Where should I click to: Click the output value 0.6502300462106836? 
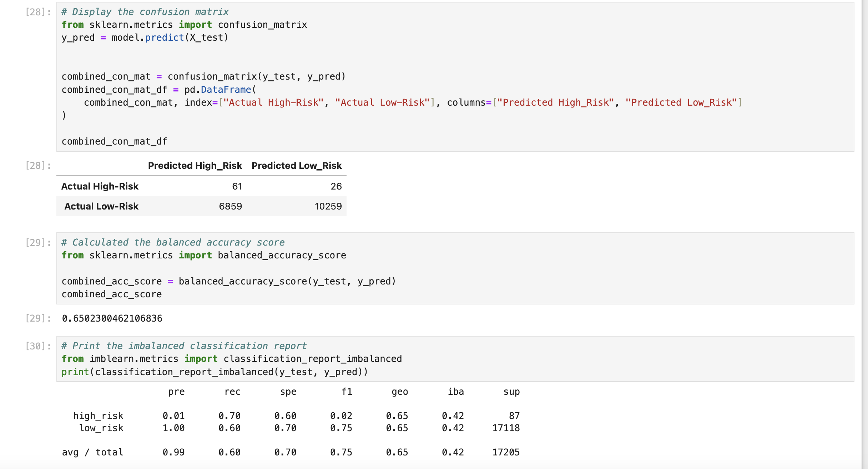(x=112, y=318)
